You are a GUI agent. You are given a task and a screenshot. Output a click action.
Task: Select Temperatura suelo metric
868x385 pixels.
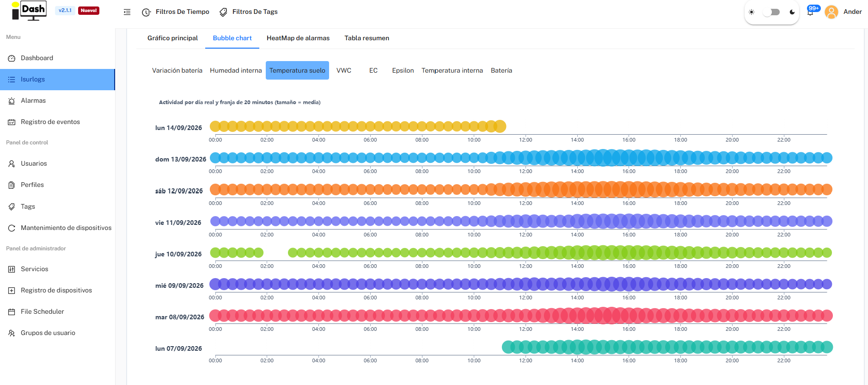[x=297, y=70]
